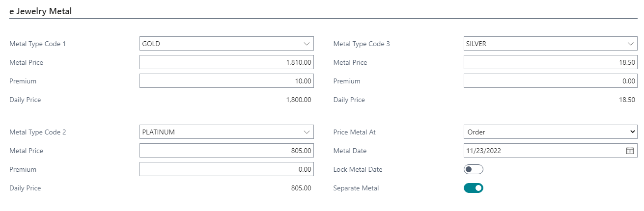This screenshot has width=644, height=211.
Task: Click the Jewelry Metal section heading
Action: tap(41, 11)
